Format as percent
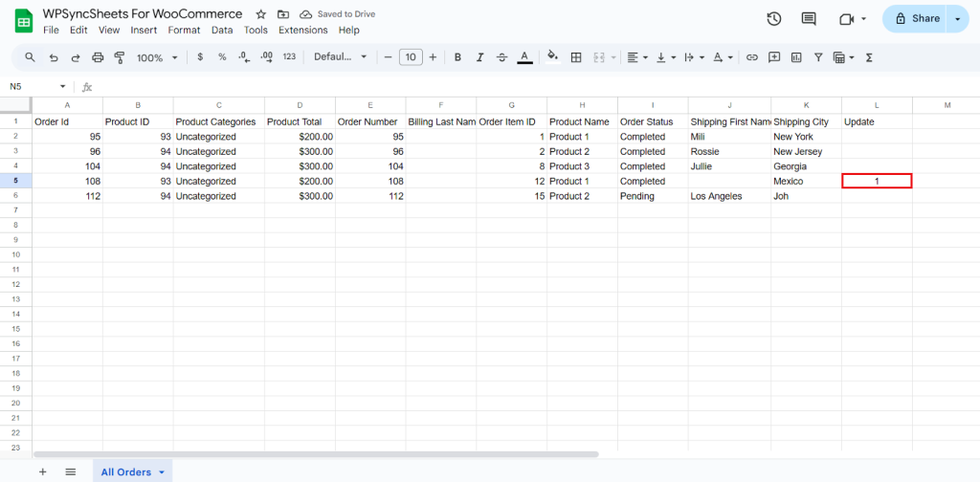This screenshot has height=482, width=980. [222, 56]
